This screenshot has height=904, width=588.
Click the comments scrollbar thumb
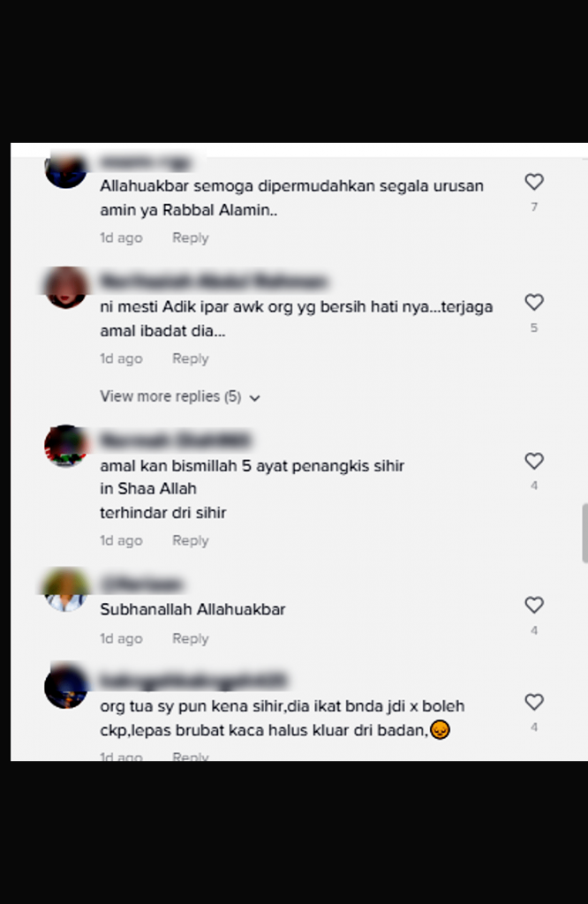pyautogui.click(x=584, y=532)
